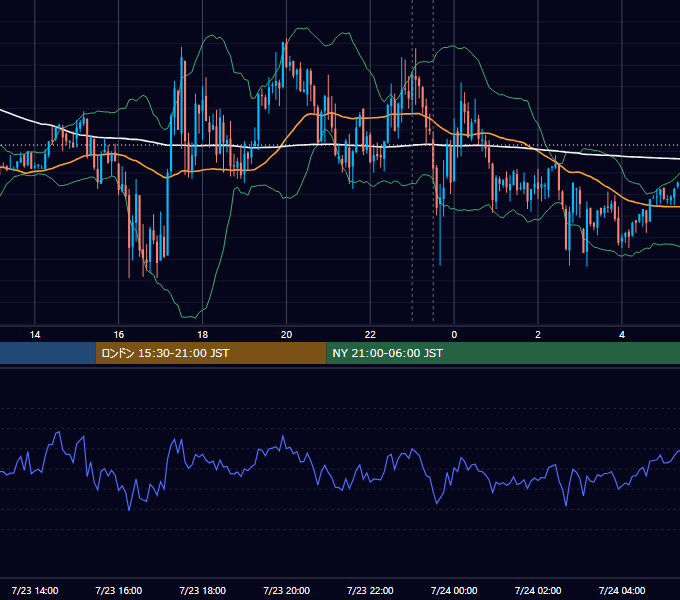The height and width of the screenshot is (600, 680).
Task: Click the 20 hour axis label
Action: (286, 335)
